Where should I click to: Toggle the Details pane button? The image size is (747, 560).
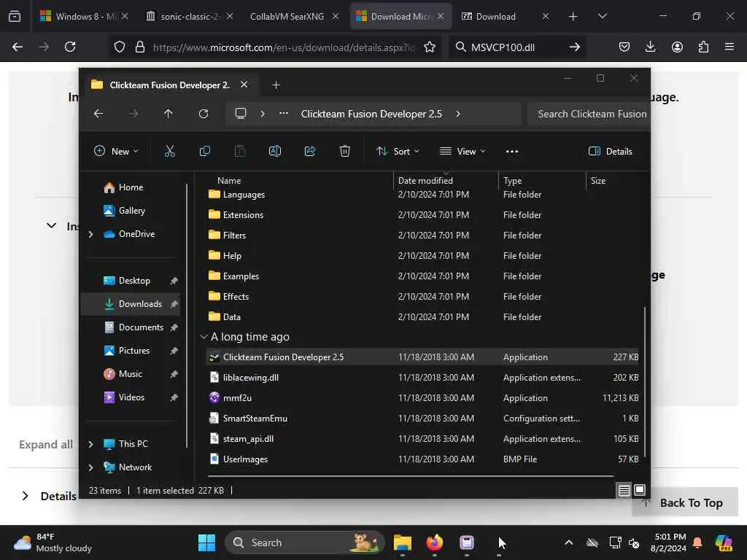611,152
